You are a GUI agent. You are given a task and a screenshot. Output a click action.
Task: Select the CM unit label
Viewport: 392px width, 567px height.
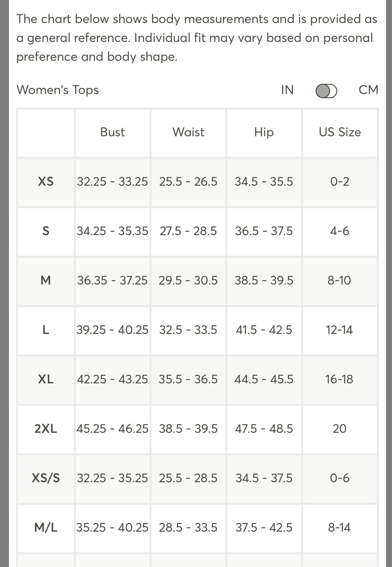(368, 90)
